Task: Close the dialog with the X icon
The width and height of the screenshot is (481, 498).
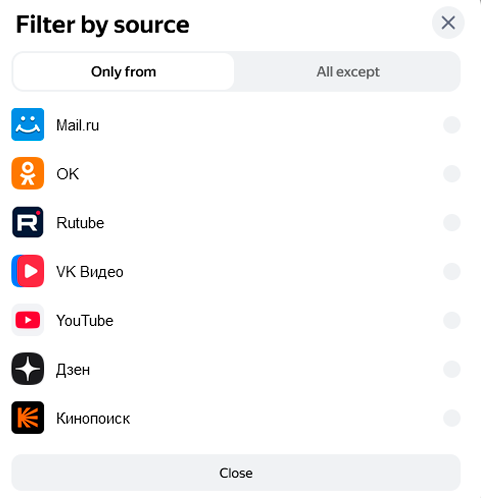Action: click(448, 23)
